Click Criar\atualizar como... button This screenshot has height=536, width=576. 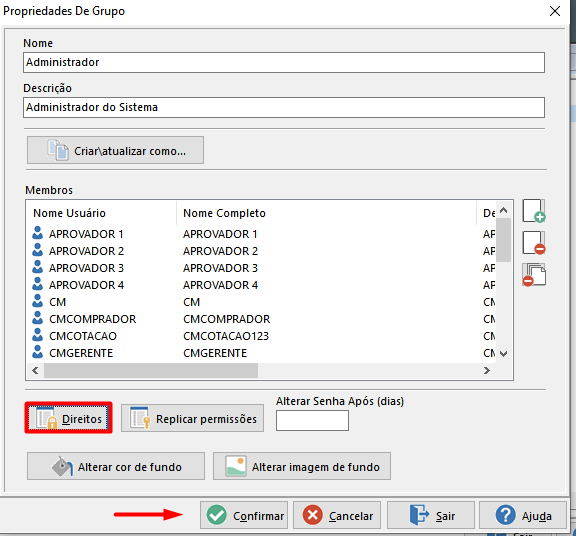tap(115, 150)
